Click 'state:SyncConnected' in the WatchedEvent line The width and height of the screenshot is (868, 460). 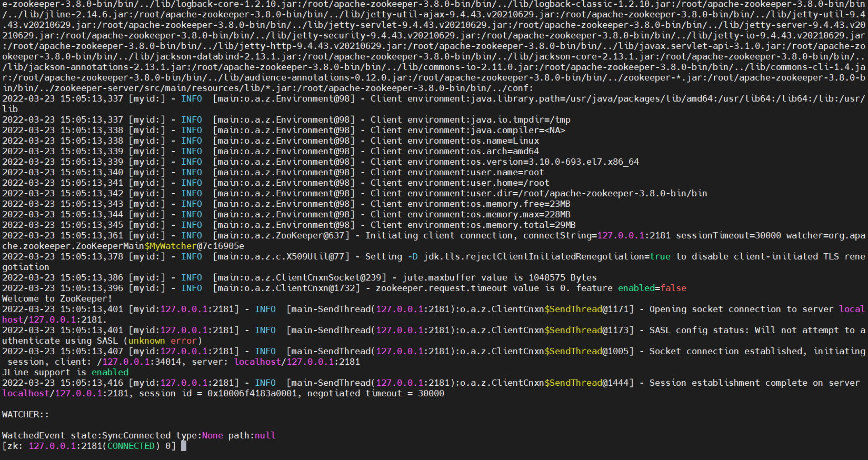[x=121, y=435]
